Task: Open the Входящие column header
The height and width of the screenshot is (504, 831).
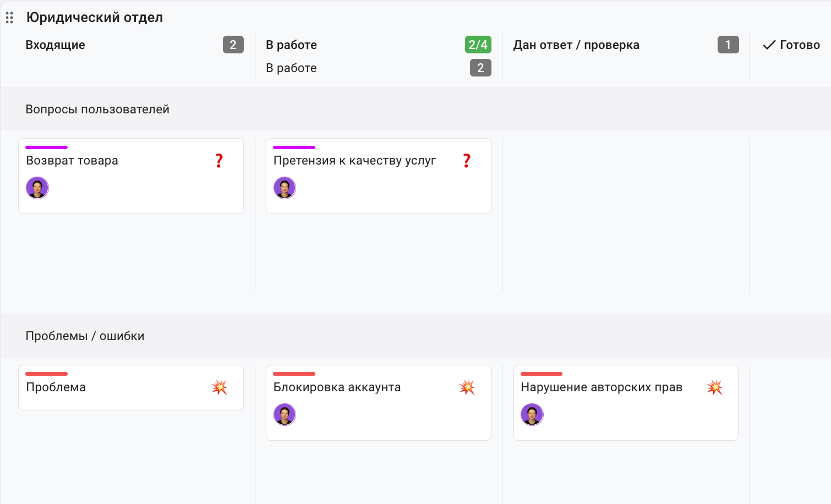Action: 56,45
